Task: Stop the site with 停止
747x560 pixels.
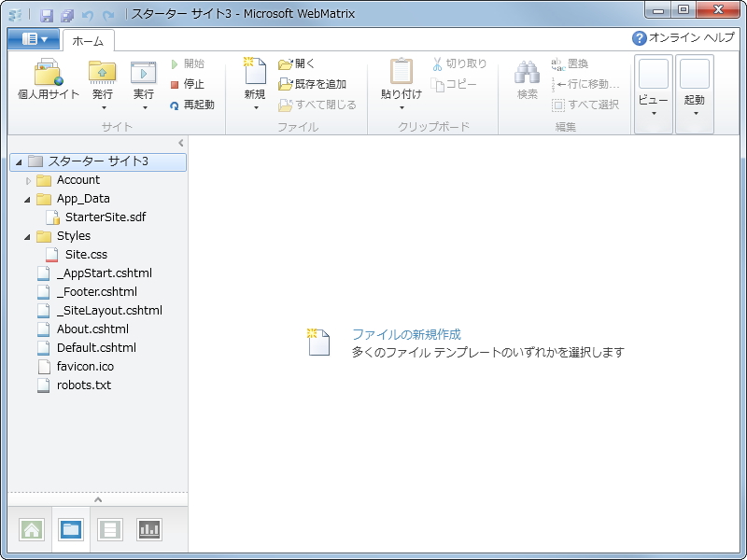Action: pos(188,84)
